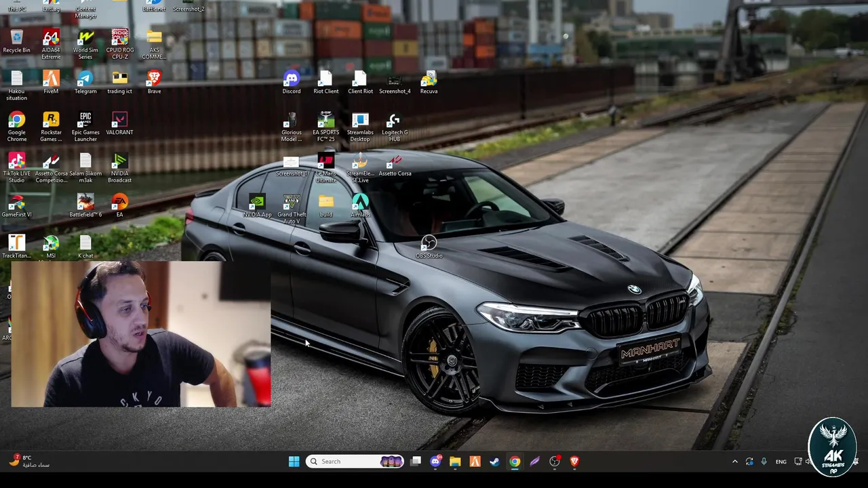The image size is (868, 488).
Task: Expand the hidden system tray icons
Action: [x=734, y=462]
